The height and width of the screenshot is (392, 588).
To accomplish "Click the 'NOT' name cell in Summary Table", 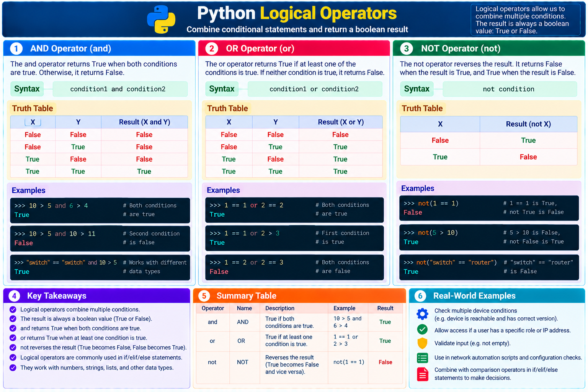I will point(243,362).
